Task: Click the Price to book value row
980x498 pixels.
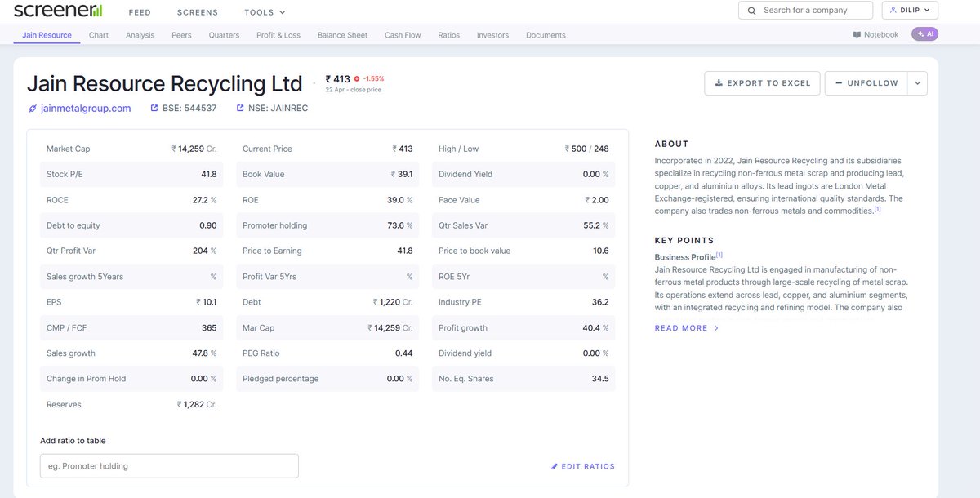Action: point(523,251)
